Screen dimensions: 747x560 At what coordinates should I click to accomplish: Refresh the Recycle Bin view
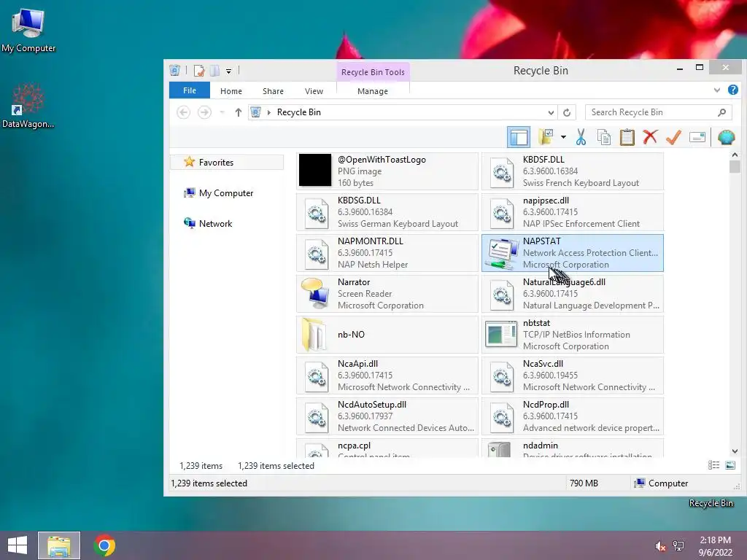coord(567,112)
